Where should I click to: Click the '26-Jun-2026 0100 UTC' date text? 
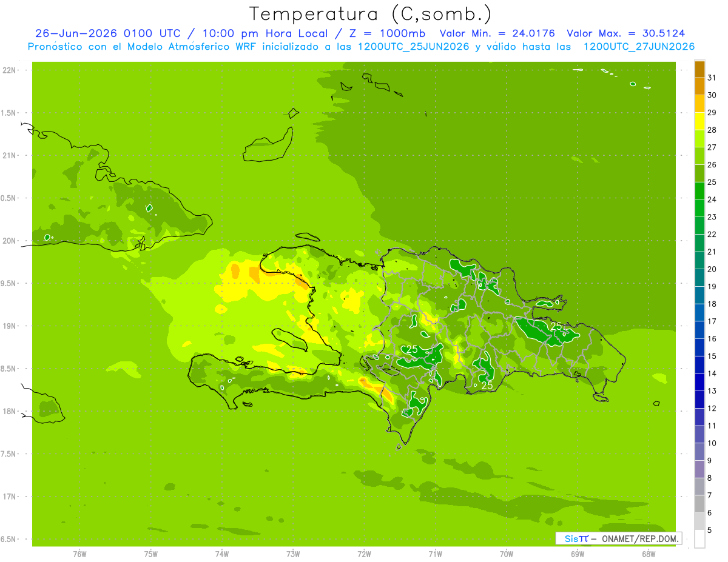[109, 33]
